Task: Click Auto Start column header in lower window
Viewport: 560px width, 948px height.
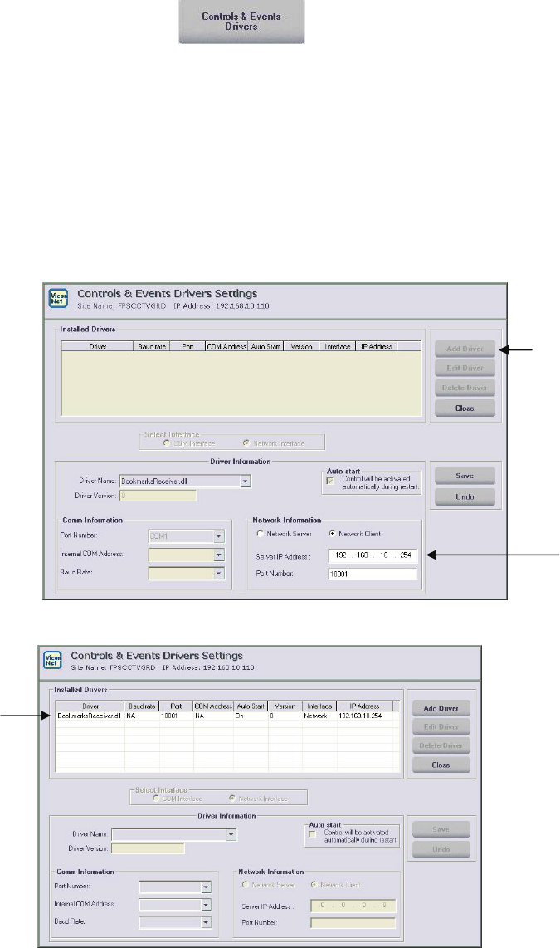Action: (251, 706)
